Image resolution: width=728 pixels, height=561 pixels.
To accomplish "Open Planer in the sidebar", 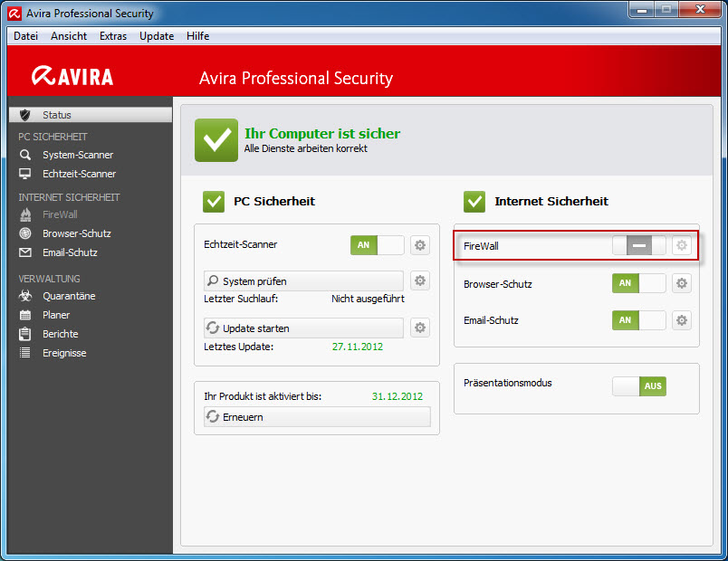I will (x=56, y=315).
